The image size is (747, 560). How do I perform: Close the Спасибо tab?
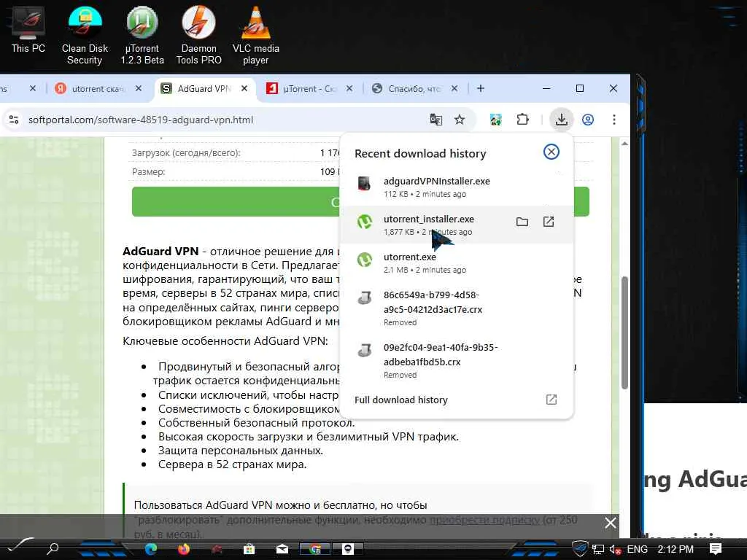click(454, 88)
